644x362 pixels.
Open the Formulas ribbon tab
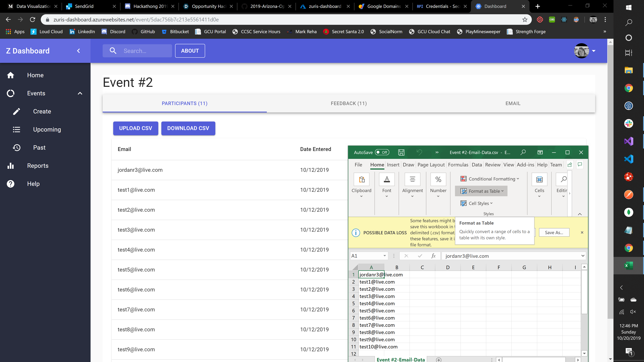[x=458, y=165]
